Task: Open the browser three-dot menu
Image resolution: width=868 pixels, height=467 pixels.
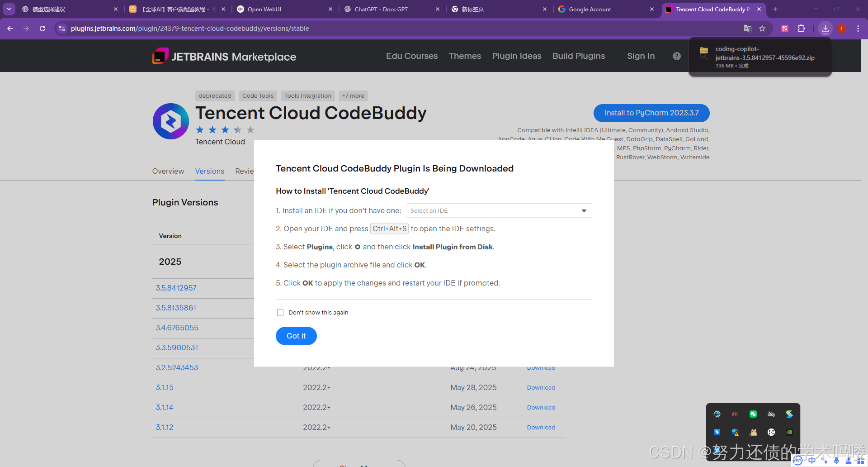Action: [x=858, y=29]
